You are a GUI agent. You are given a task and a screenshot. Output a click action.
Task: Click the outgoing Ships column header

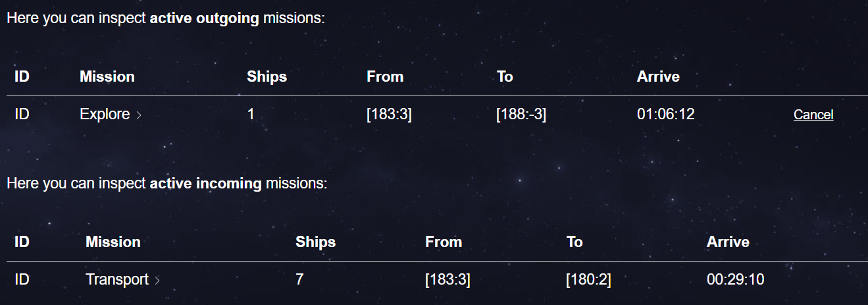pyautogui.click(x=267, y=76)
